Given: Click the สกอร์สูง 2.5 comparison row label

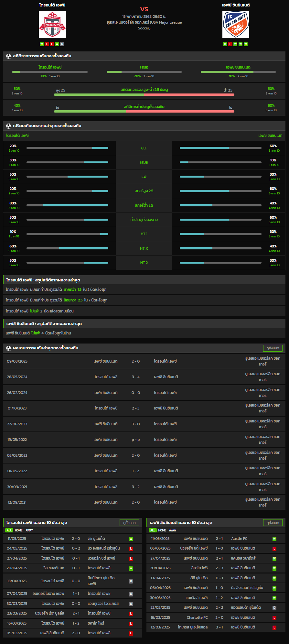Looking at the screenshot, I should tap(144, 191).
